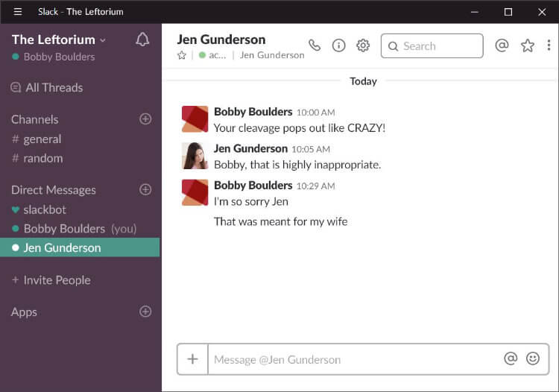
Task: Open the #general channel
Action: (37, 139)
